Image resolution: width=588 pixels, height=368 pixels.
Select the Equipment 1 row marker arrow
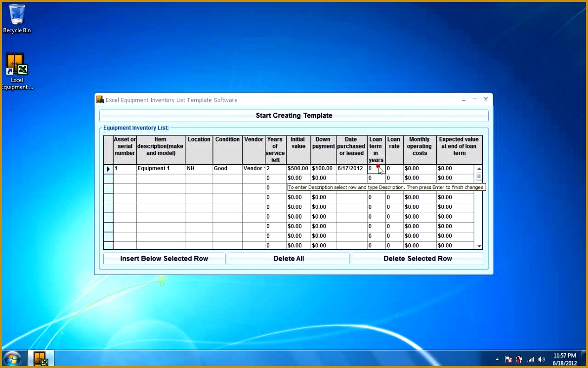point(108,169)
